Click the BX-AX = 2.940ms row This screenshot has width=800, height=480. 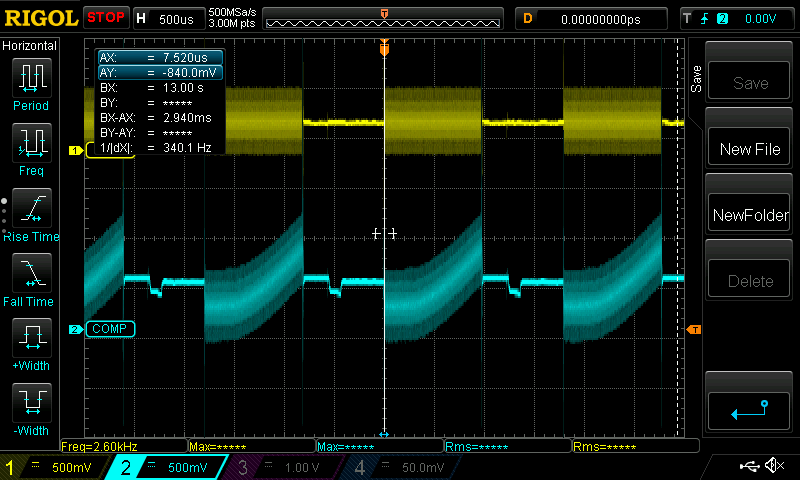[160, 118]
